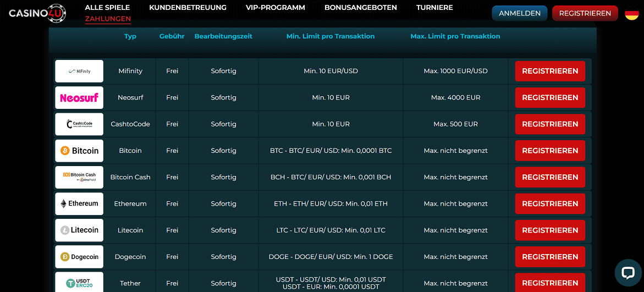This screenshot has height=292, width=644.
Task: Click the USDT ERC20 Tether logo
Action: coord(79,283)
